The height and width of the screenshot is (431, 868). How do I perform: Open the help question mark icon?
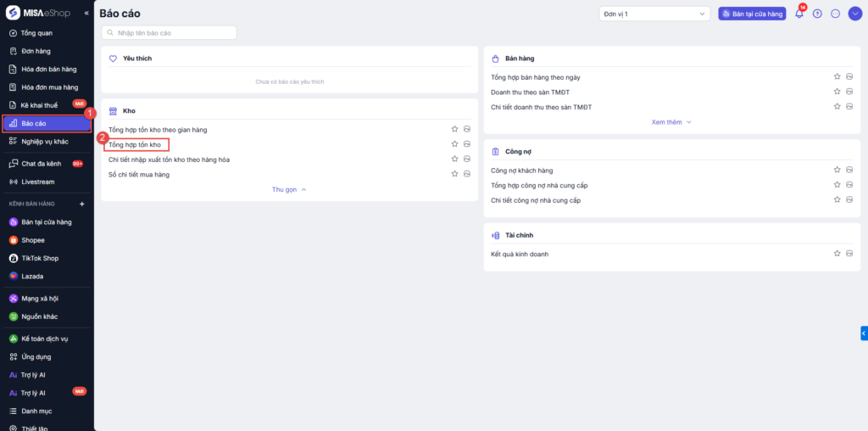pyautogui.click(x=817, y=14)
